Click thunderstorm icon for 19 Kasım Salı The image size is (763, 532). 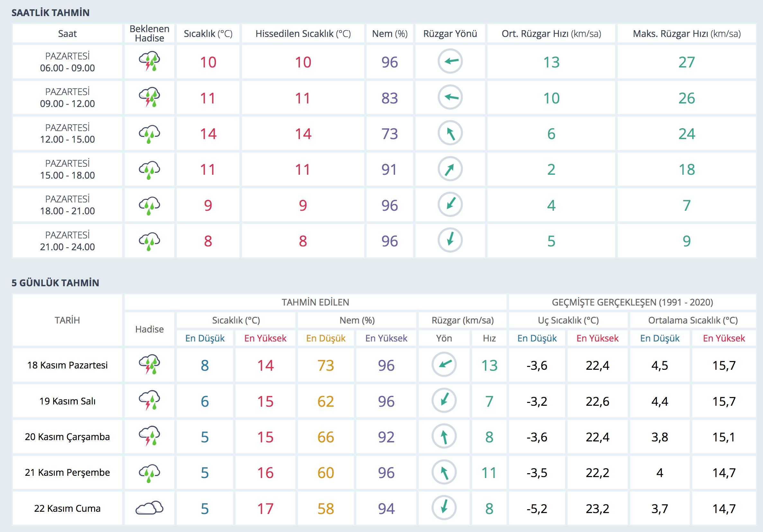click(x=149, y=401)
